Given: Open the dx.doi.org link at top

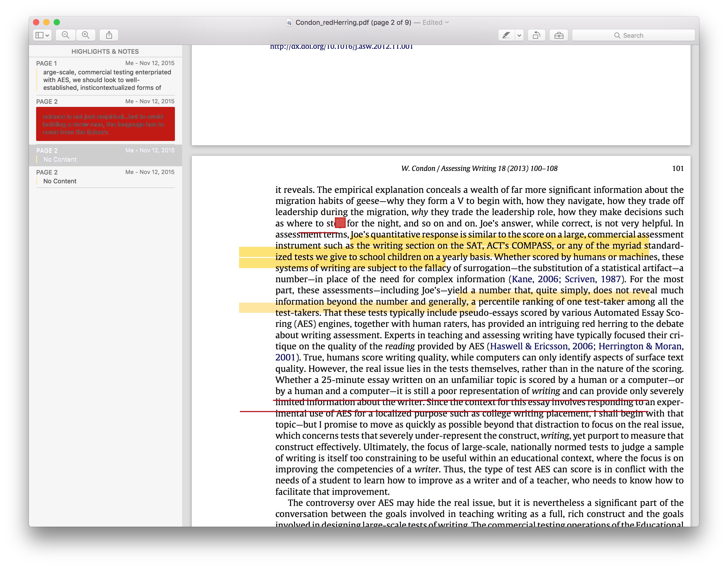Looking at the screenshot, I should pos(341,47).
